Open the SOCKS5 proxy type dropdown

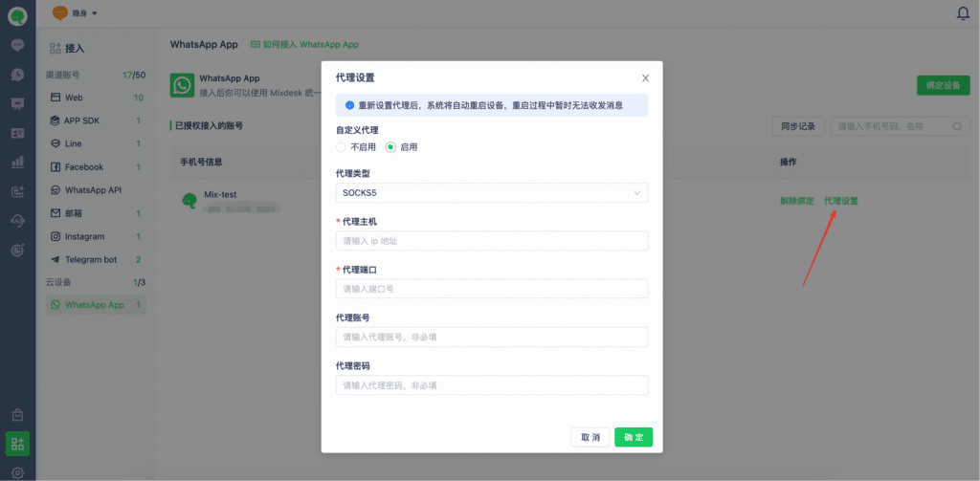(x=491, y=193)
